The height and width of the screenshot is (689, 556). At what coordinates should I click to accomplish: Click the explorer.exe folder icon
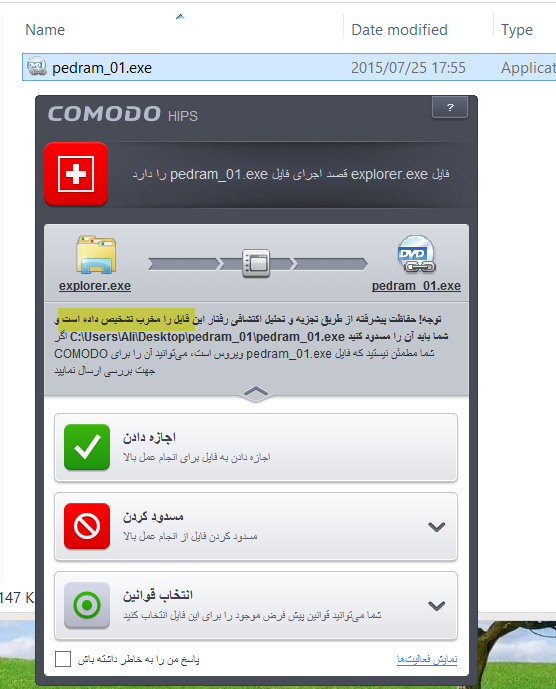pyautogui.click(x=96, y=254)
